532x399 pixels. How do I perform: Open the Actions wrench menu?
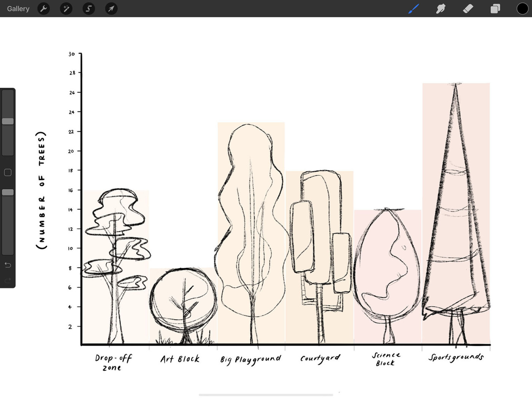pos(44,8)
